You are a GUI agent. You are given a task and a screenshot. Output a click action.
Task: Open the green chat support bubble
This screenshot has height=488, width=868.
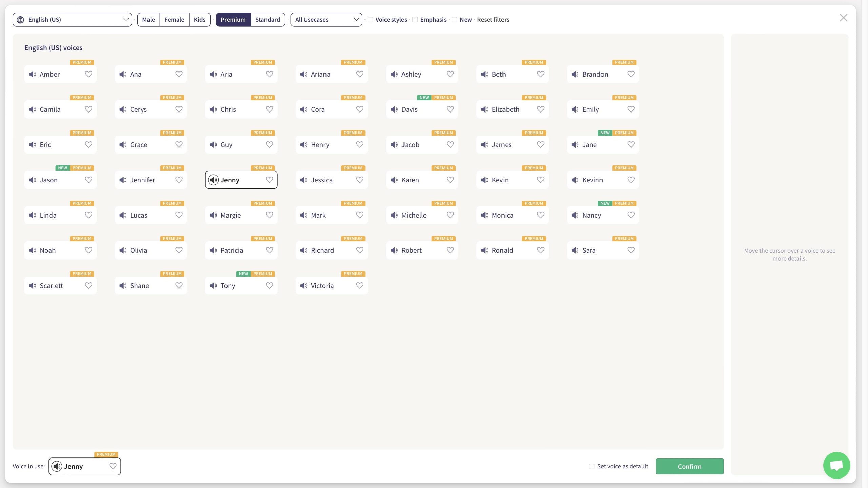point(836,465)
